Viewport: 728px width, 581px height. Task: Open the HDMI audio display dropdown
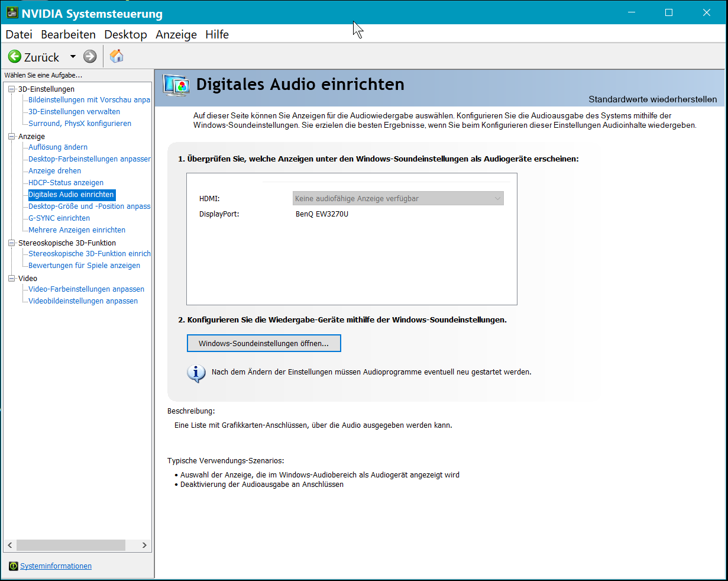[399, 199]
